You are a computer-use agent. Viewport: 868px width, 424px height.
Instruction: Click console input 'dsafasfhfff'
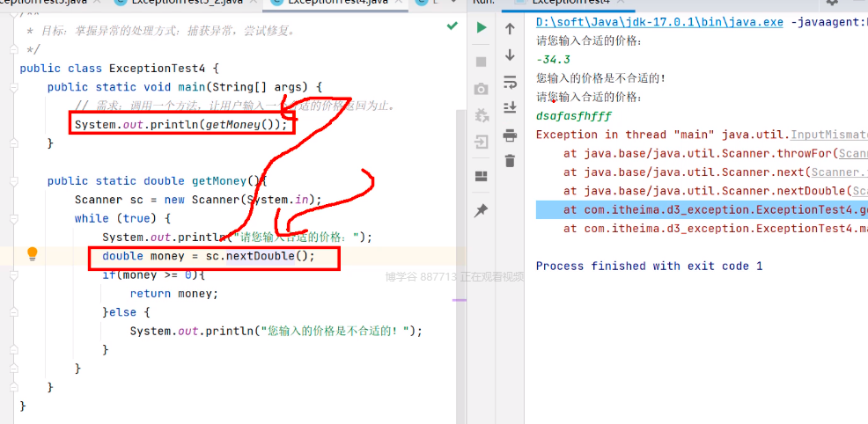point(573,116)
